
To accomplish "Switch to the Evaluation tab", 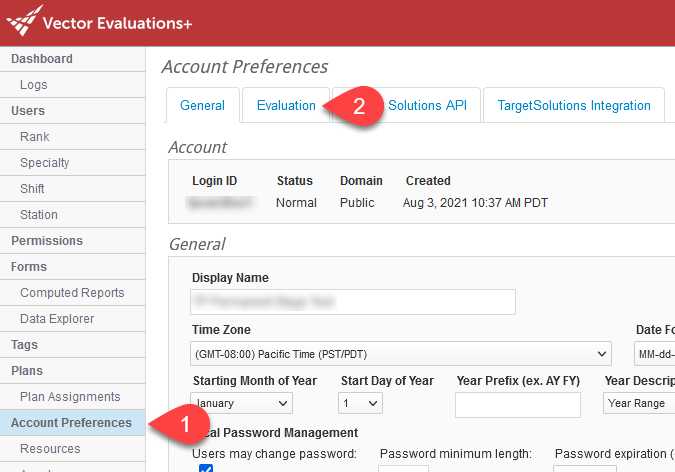I will (x=286, y=106).
